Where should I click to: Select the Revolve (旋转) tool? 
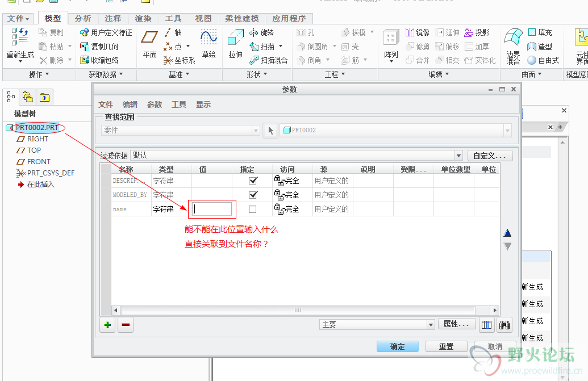coord(262,32)
